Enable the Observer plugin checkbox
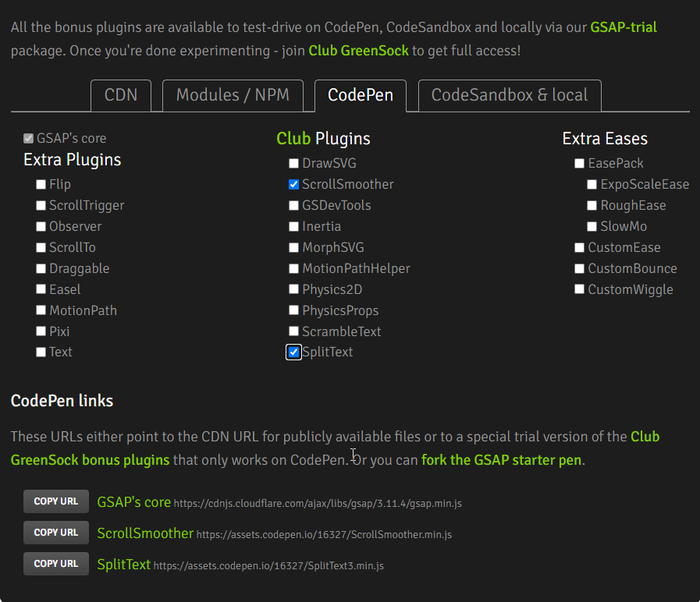 pos(41,226)
